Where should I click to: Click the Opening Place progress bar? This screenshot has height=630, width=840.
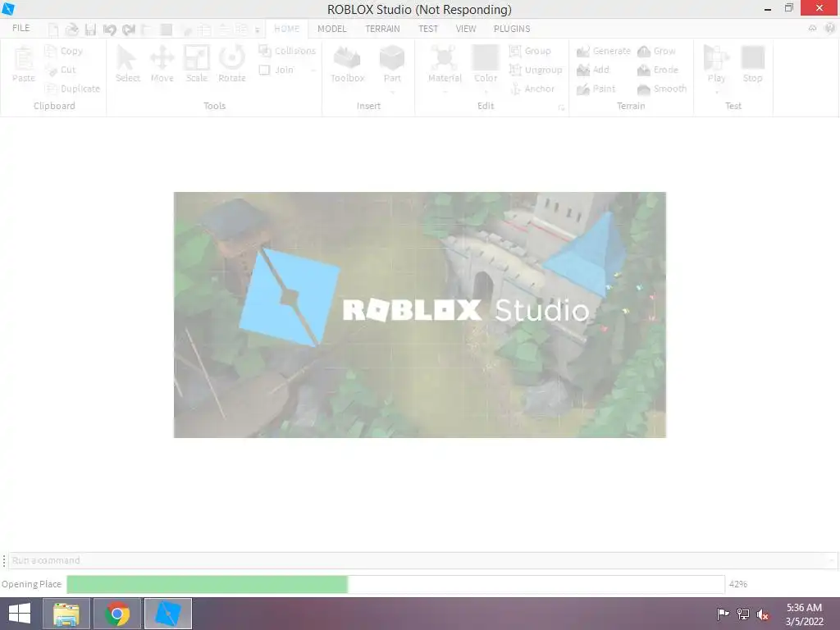pos(395,584)
